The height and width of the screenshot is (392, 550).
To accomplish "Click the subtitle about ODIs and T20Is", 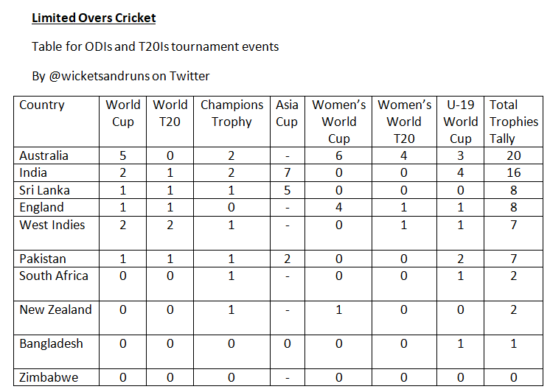I will [x=155, y=46].
